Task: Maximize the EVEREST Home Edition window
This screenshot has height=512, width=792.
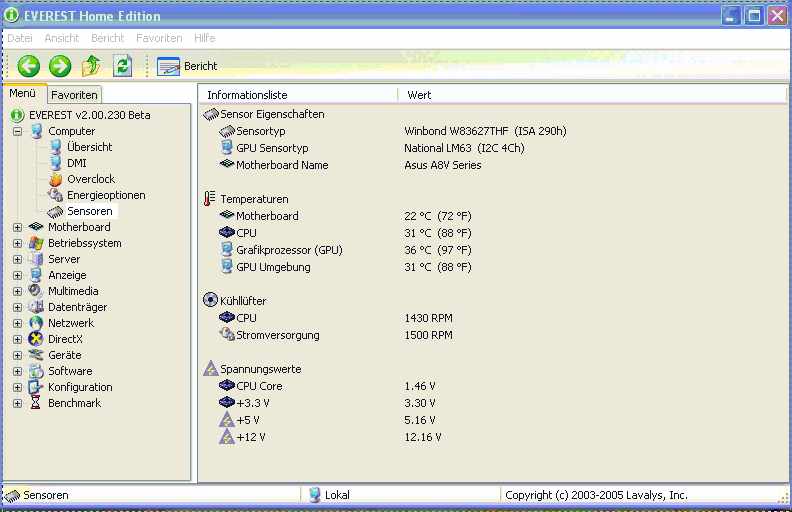Action: tap(754, 16)
